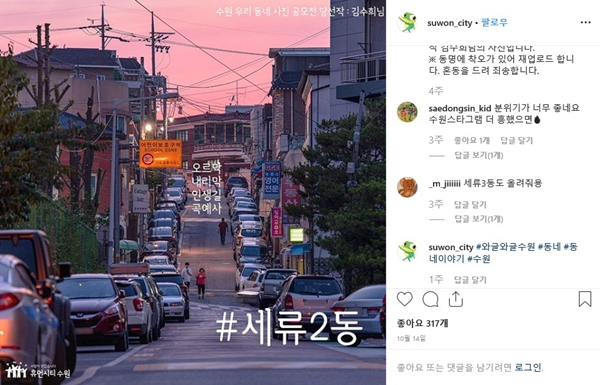Expand replies under the _m_jiiiiii comment
Image resolution: width=600 pixels, height=385 pixels.
click(x=478, y=219)
